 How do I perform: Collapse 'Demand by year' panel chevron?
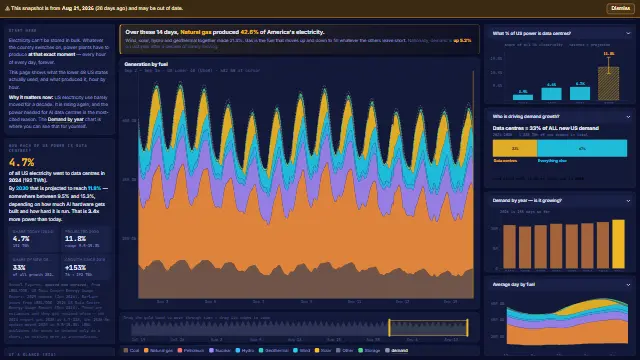[628, 201]
